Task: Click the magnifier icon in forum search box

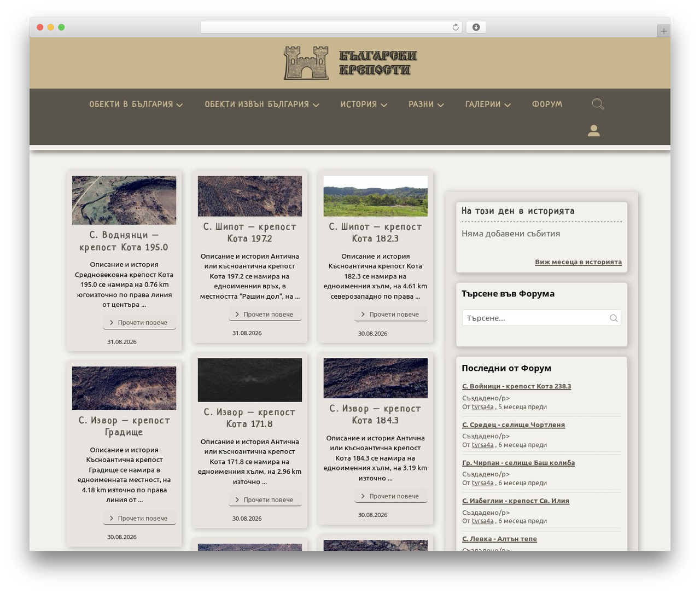Action: click(x=614, y=318)
